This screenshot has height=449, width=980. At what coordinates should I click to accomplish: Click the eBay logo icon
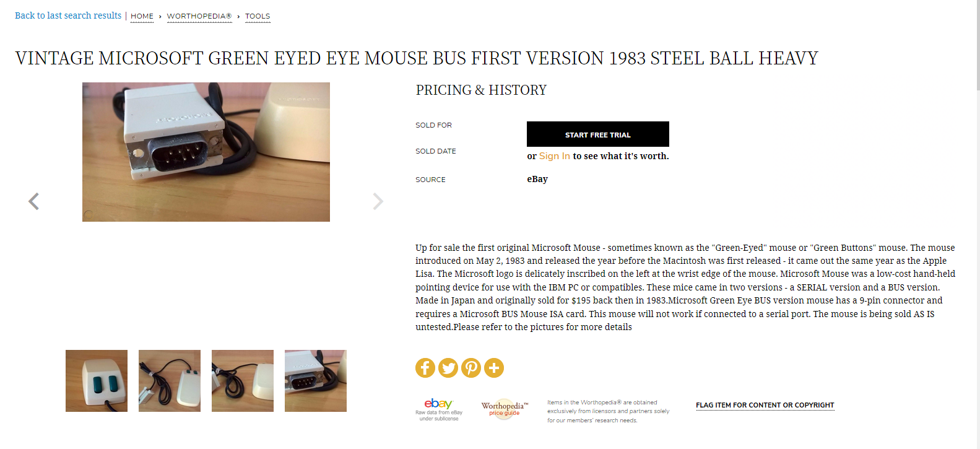coord(438,404)
